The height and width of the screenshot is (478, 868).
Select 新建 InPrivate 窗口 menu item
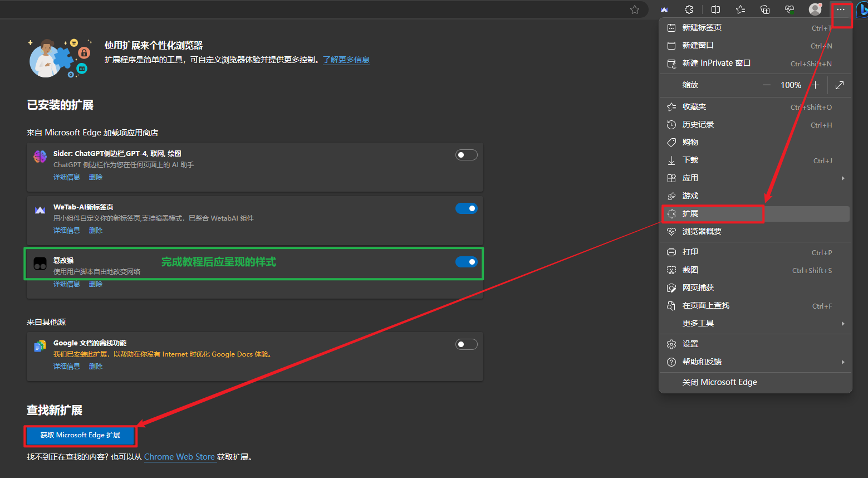[x=756, y=63]
